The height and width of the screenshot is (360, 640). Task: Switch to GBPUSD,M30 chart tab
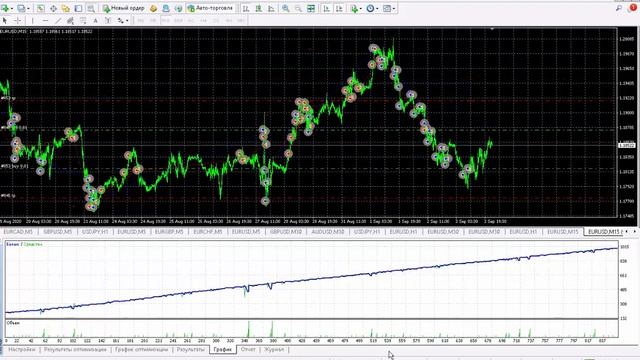(286, 232)
